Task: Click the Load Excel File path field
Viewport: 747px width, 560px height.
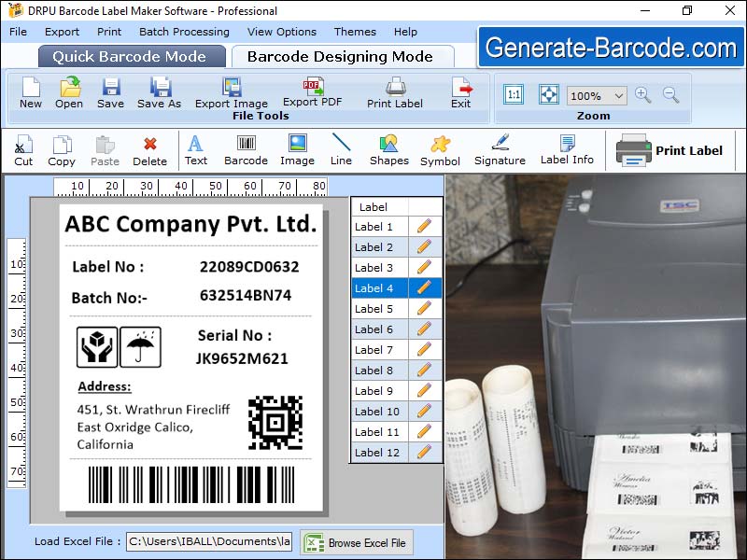Action: (209, 542)
